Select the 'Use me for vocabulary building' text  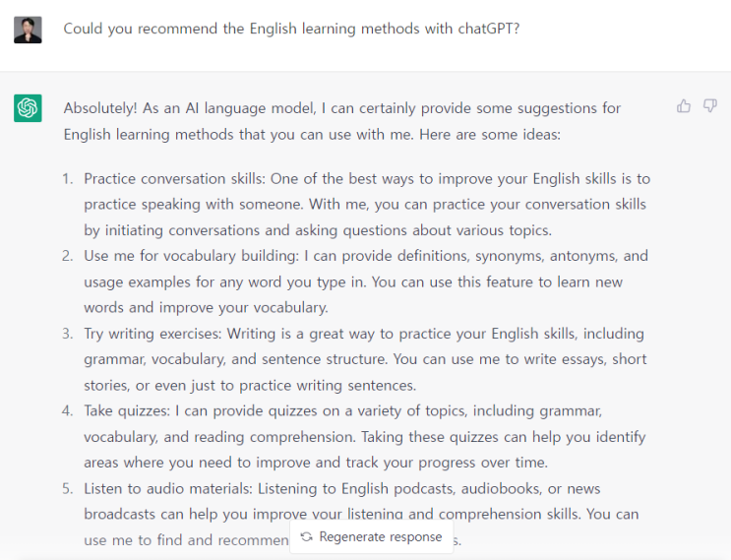point(190,256)
